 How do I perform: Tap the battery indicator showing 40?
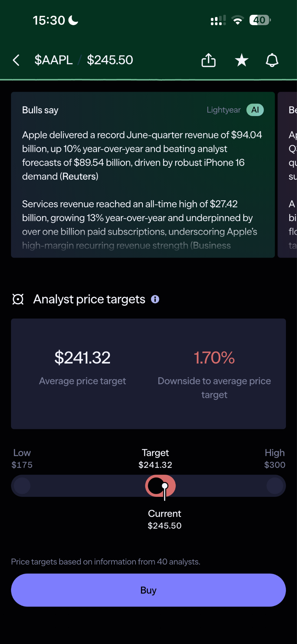coord(259,20)
